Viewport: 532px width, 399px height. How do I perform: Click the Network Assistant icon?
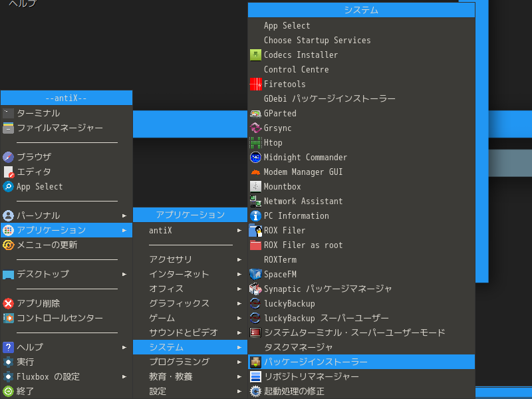coord(255,201)
